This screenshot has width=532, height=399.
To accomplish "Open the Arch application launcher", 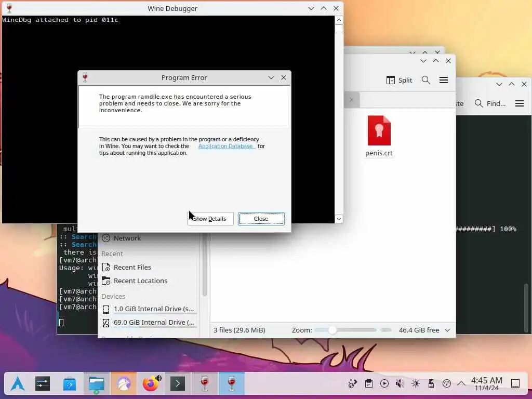I will tap(18, 384).
